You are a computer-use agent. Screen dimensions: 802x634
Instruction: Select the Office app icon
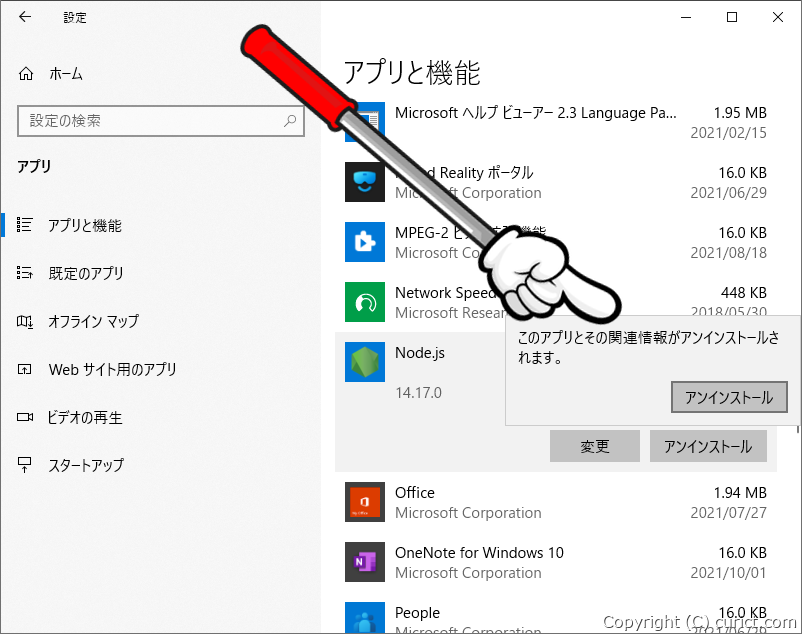click(365, 502)
